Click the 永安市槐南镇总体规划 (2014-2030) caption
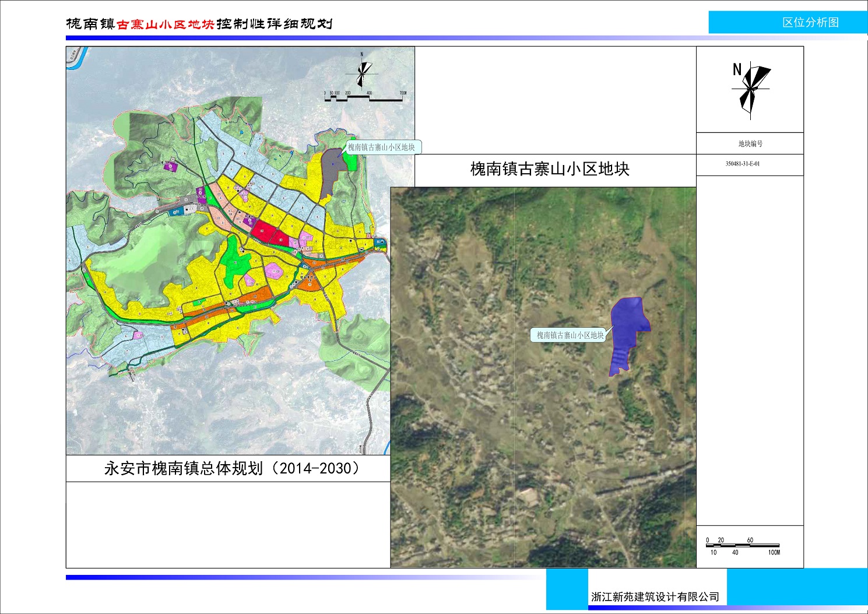868x614 pixels. coord(232,468)
